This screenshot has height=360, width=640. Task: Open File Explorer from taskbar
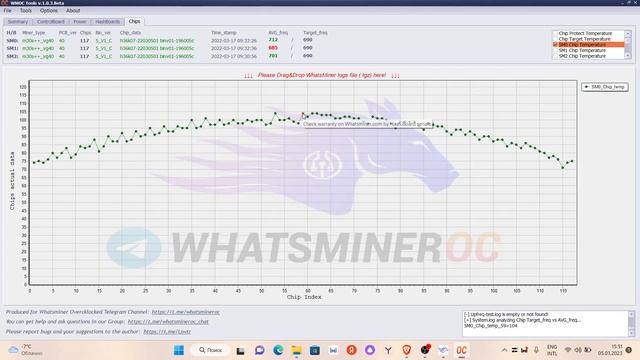(296, 350)
